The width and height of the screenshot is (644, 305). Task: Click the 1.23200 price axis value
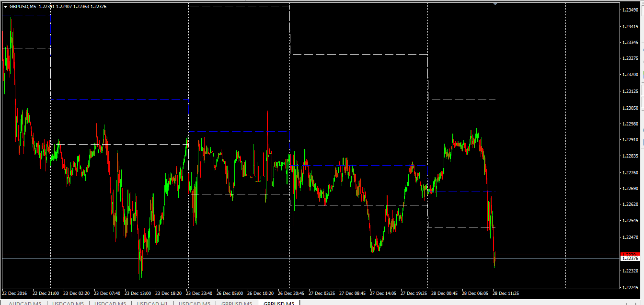(630, 75)
